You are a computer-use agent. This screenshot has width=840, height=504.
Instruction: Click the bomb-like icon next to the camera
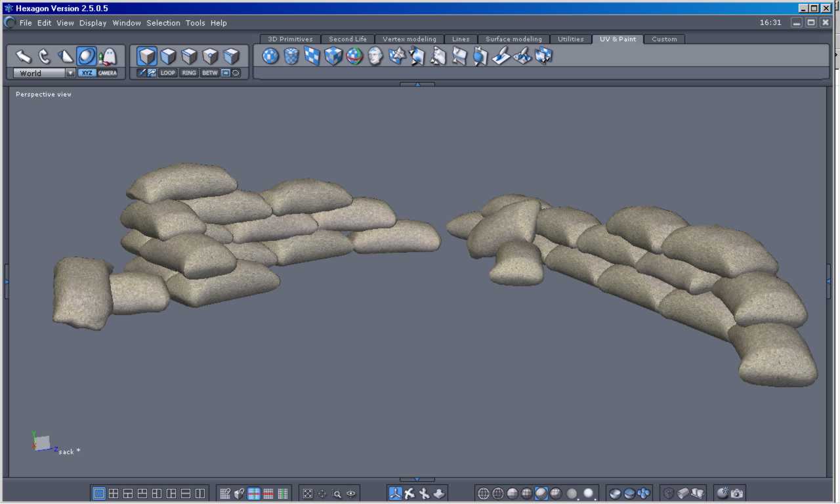723,493
